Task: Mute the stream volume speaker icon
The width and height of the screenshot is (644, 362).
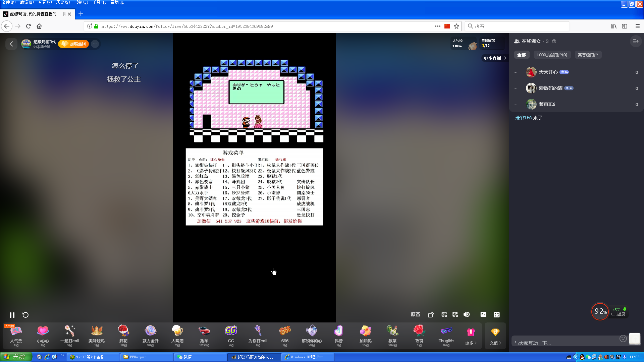Action: coord(467,314)
